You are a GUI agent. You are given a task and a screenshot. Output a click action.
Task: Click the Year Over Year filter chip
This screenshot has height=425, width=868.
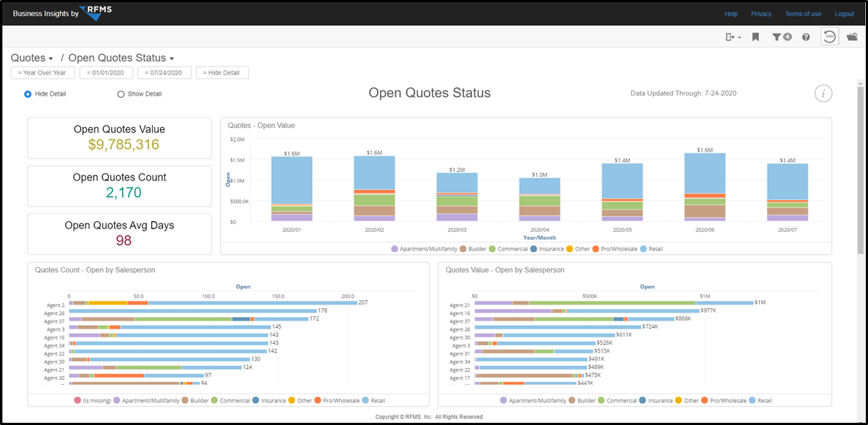[x=42, y=72]
